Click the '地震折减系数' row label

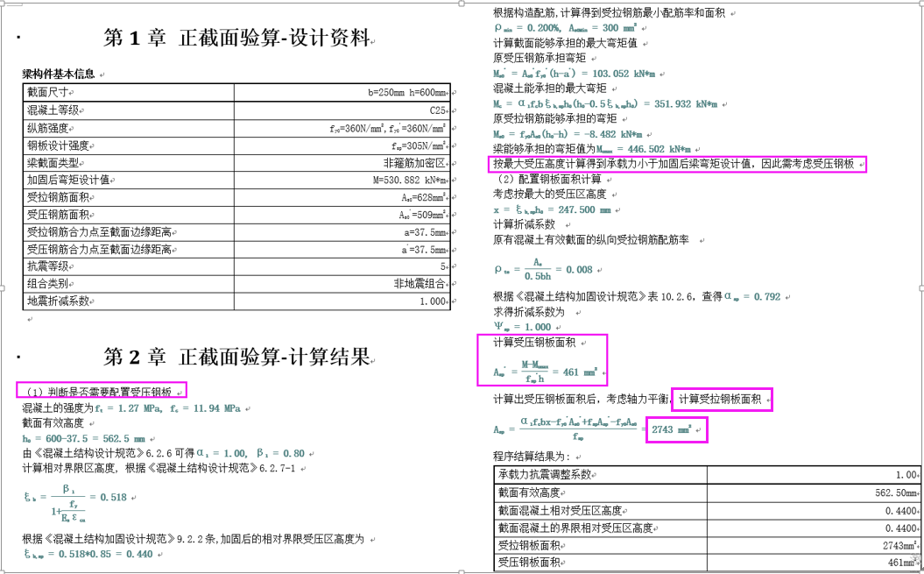(x=58, y=301)
